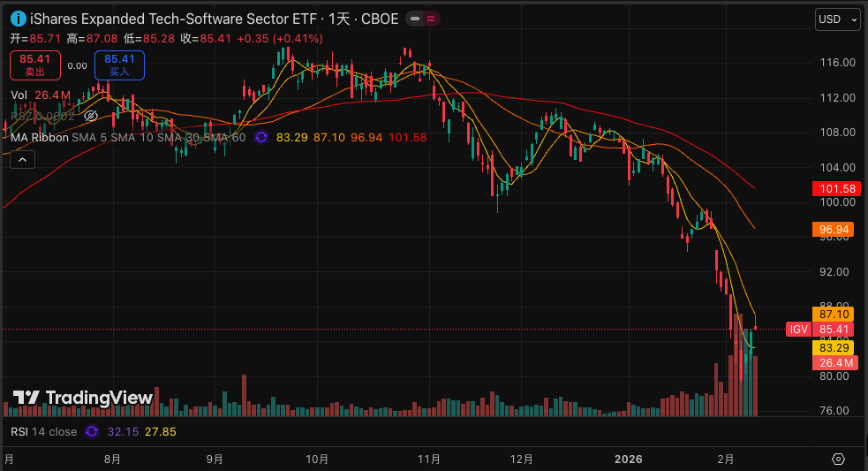868x471 pixels.
Task: Click the orange 96.94 price label
Action: tap(834, 230)
